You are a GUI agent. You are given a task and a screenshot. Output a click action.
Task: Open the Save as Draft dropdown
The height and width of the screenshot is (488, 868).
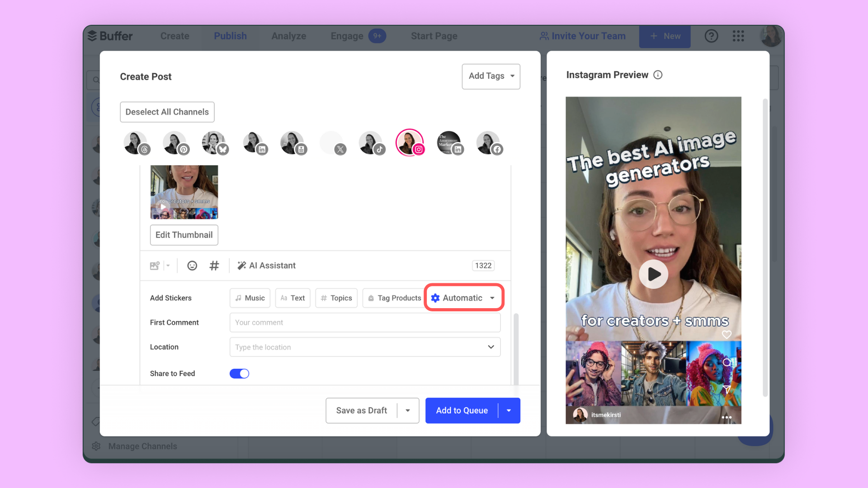click(x=408, y=411)
